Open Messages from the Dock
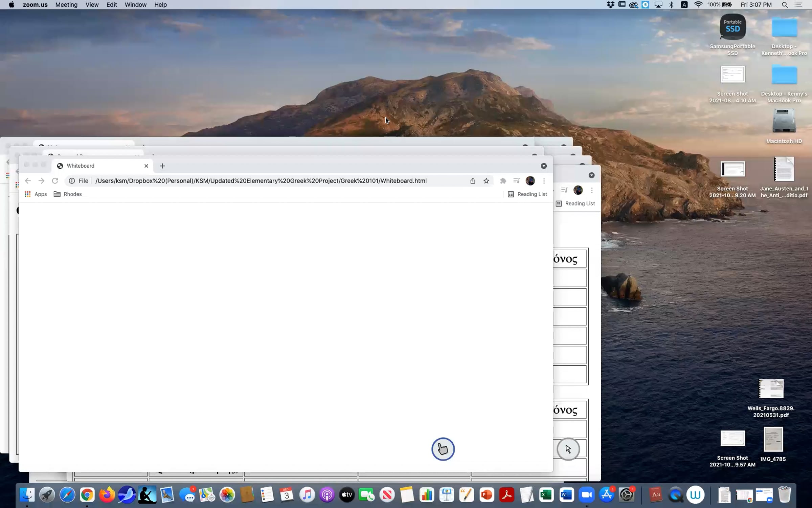The image size is (812, 508). (187, 495)
